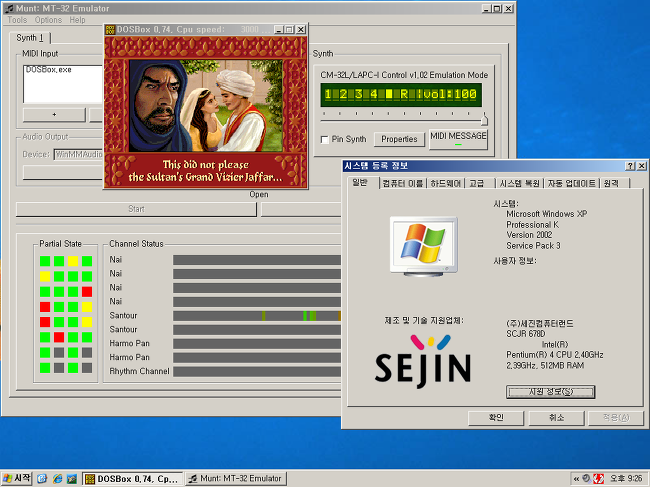Click 취소 button in system dialog

[x=556, y=418]
